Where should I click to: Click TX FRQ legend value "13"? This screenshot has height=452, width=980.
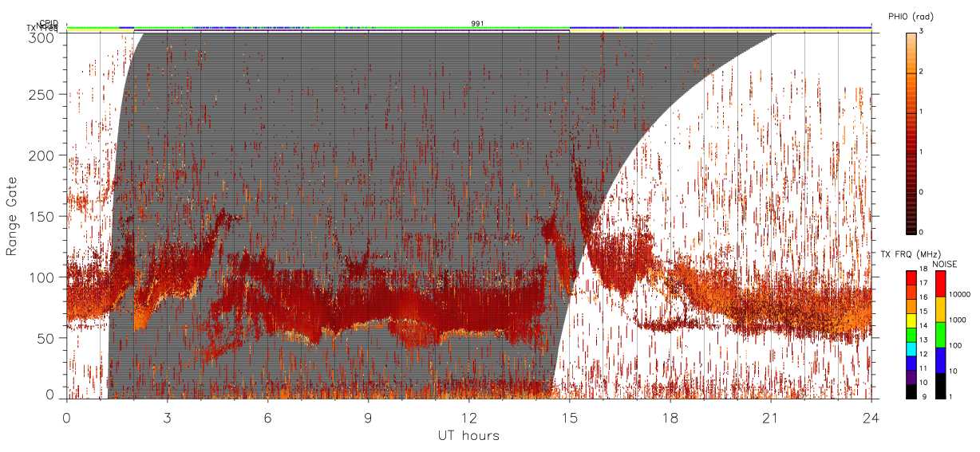pyautogui.click(x=923, y=341)
